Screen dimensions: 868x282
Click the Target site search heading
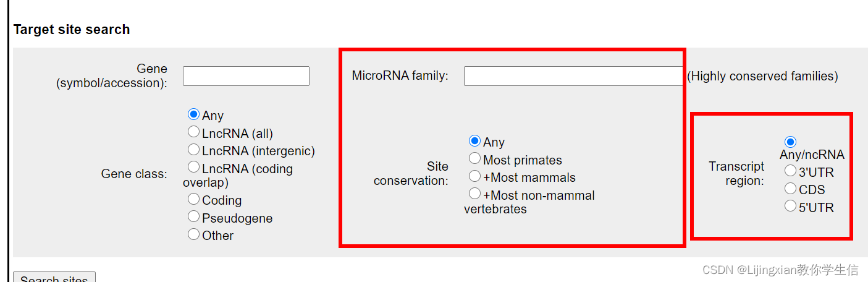[72, 30]
